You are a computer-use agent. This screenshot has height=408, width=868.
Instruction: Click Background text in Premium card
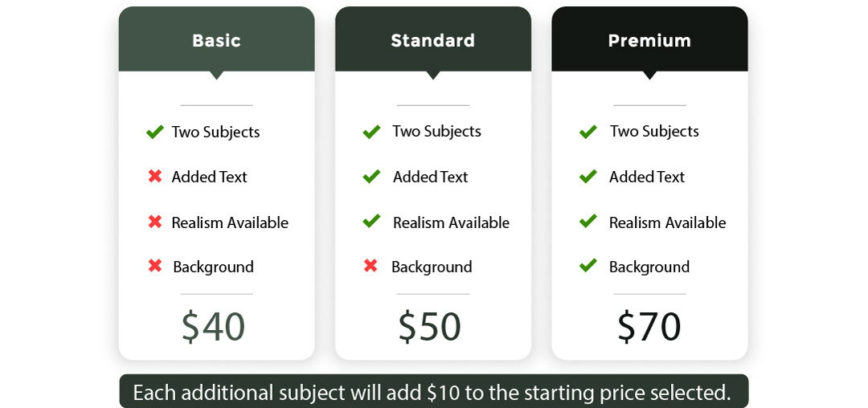tap(649, 267)
